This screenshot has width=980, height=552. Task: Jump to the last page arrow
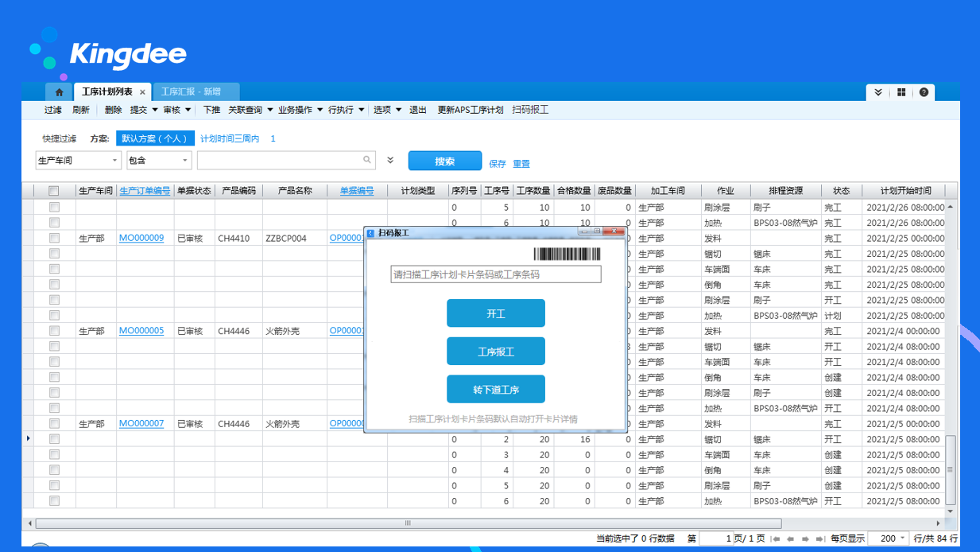[819, 539]
